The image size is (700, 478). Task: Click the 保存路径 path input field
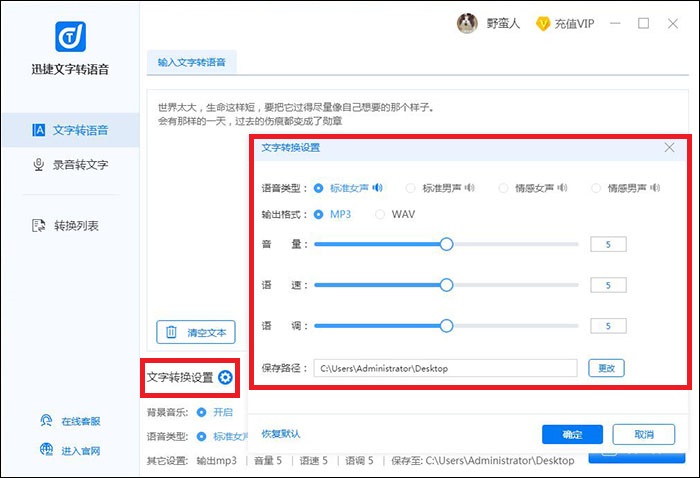coord(445,368)
